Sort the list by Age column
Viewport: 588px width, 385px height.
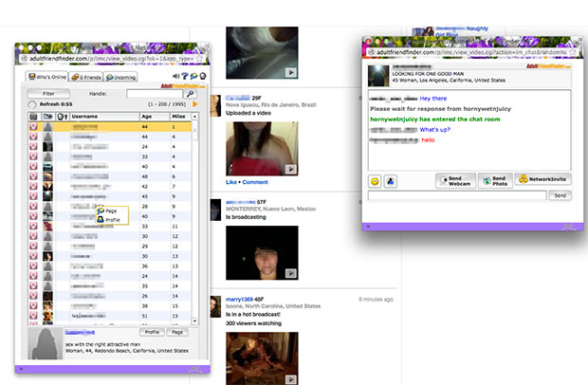point(155,117)
